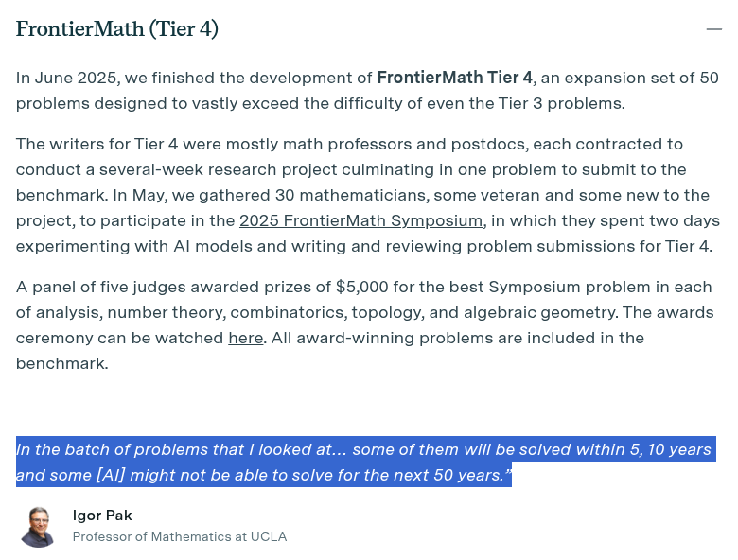
Task: Click the quote line ending '50 years.'
Action: (x=264, y=475)
